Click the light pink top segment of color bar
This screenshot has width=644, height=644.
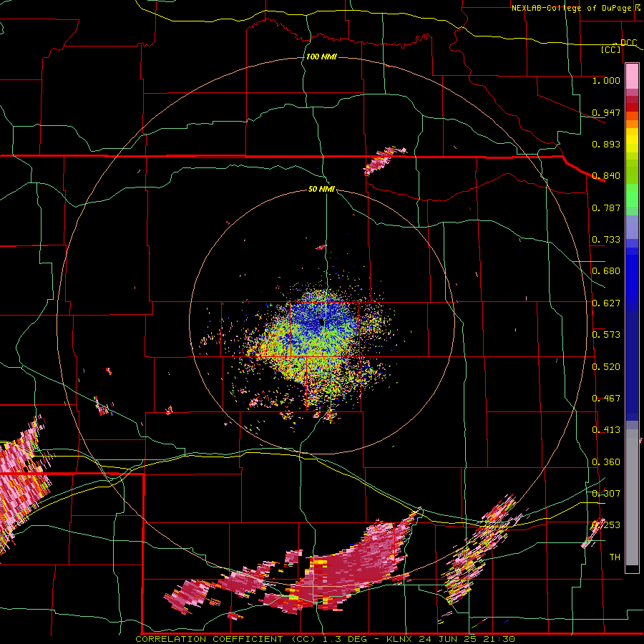pos(632,77)
